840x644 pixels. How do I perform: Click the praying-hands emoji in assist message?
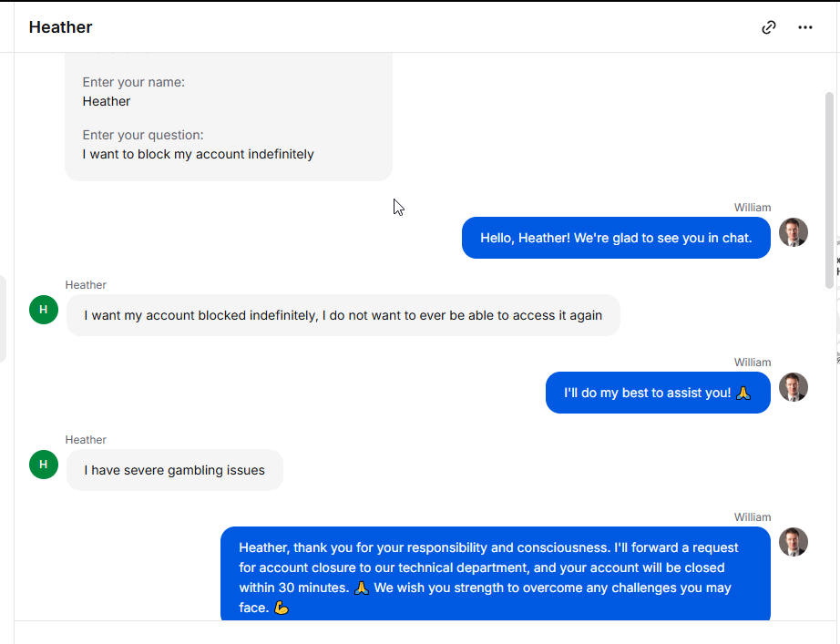(743, 394)
